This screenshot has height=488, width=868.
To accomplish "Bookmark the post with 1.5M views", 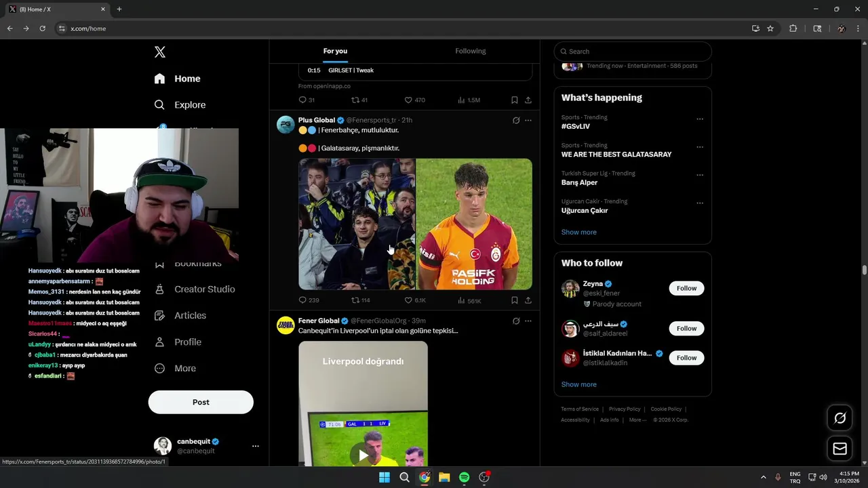I will [x=515, y=100].
